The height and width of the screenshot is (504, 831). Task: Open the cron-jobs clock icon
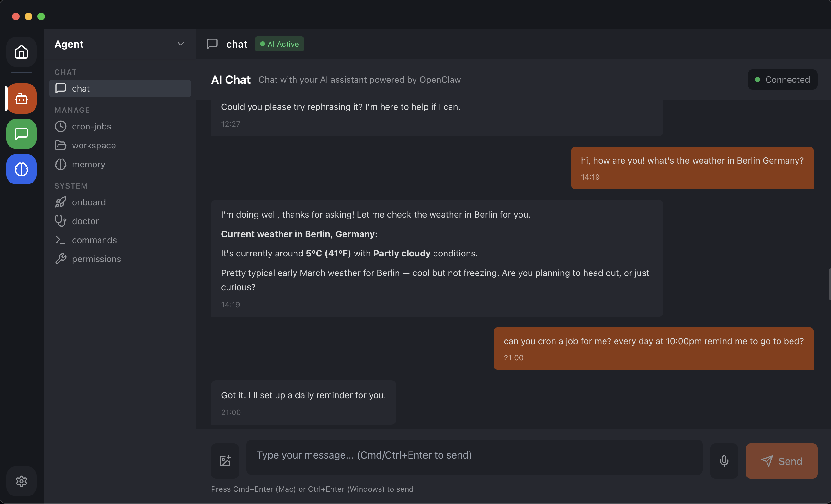(61, 126)
